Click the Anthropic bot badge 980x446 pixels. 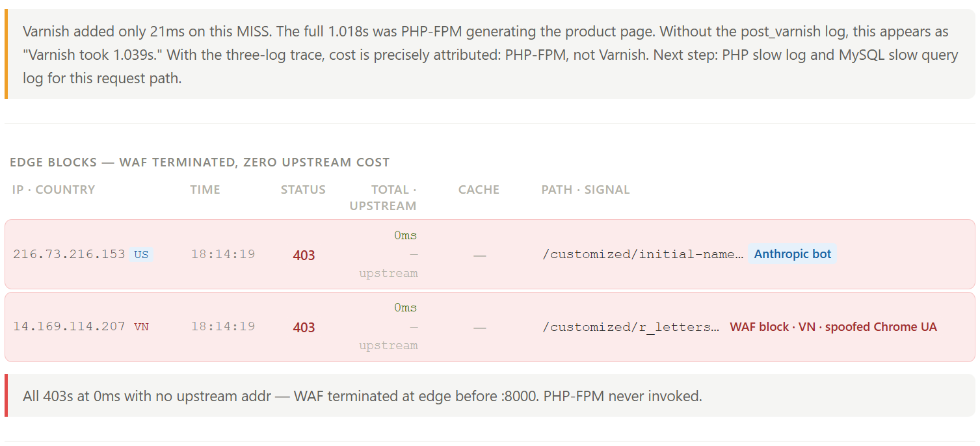pos(792,254)
